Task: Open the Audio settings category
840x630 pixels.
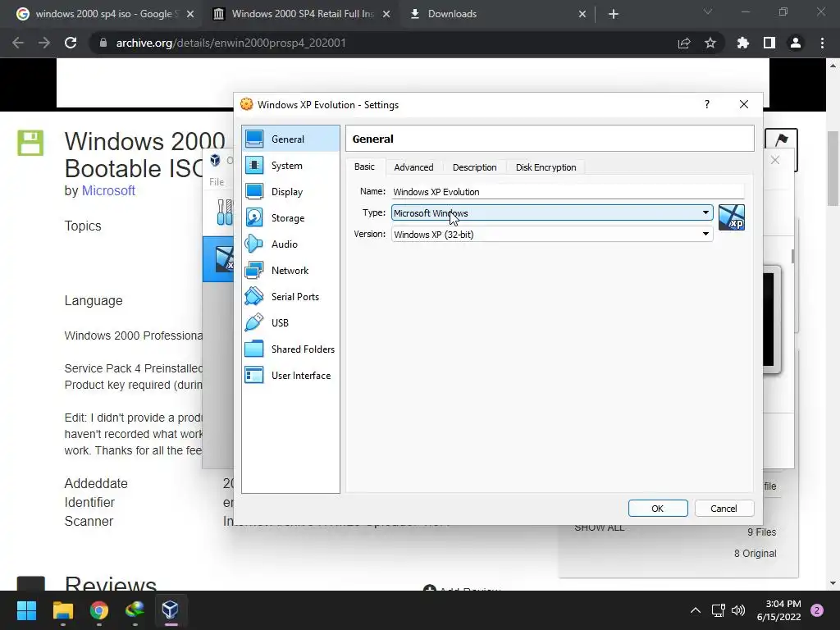Action: (290, 244)
